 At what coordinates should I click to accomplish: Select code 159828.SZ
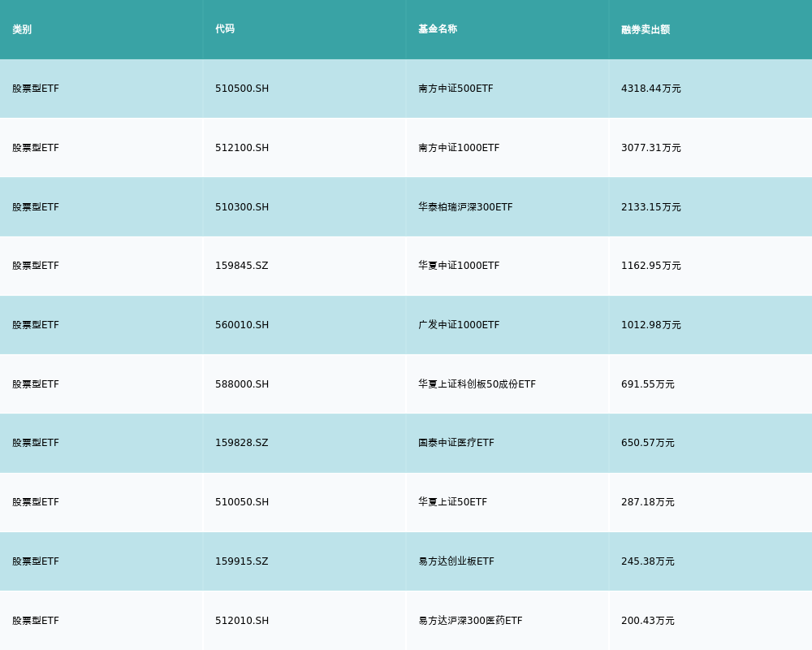241,443
